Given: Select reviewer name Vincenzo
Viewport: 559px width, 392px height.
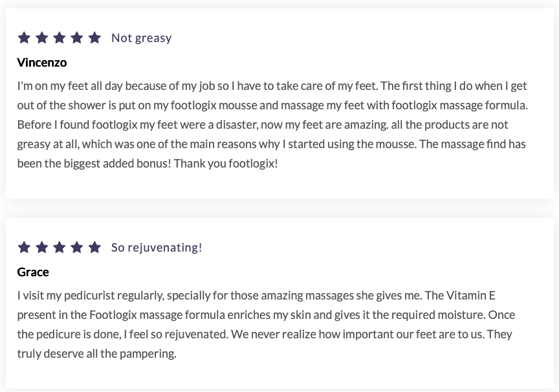Looking at the screenshot, I should (x=42, y=63).
